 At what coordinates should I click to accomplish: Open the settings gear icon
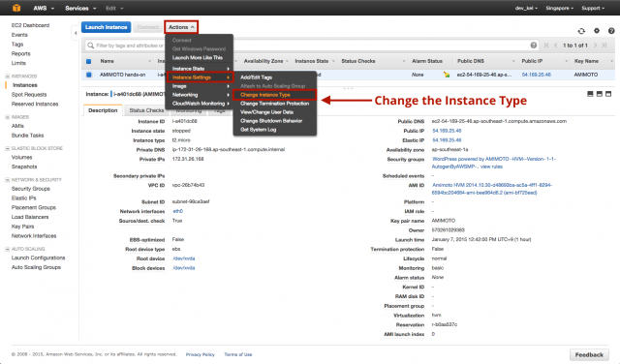597,30
